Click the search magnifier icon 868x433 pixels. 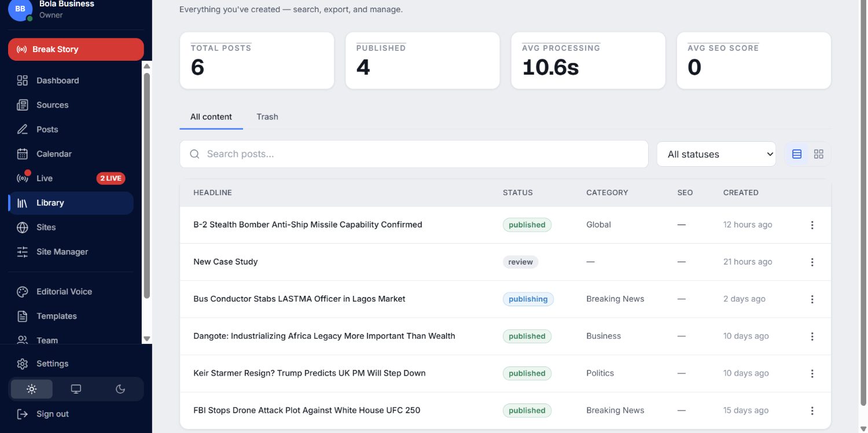pyautogui.click(x=195, y=154)
